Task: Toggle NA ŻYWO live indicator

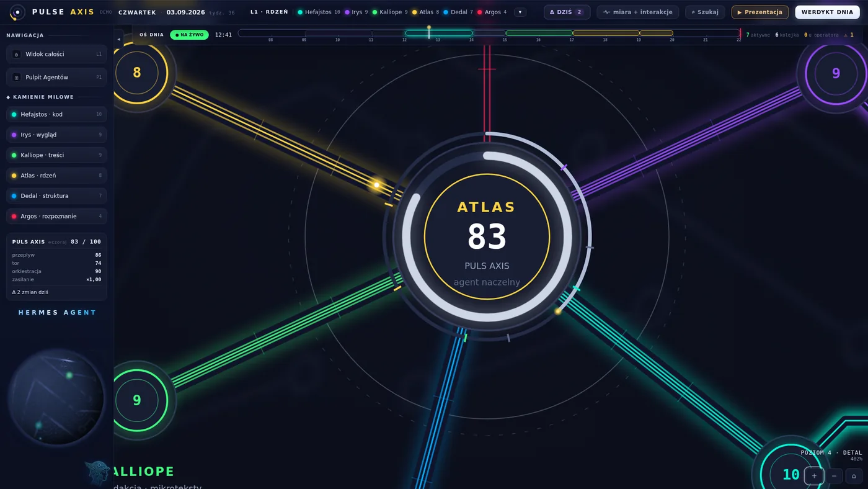Action: [189, 35]
